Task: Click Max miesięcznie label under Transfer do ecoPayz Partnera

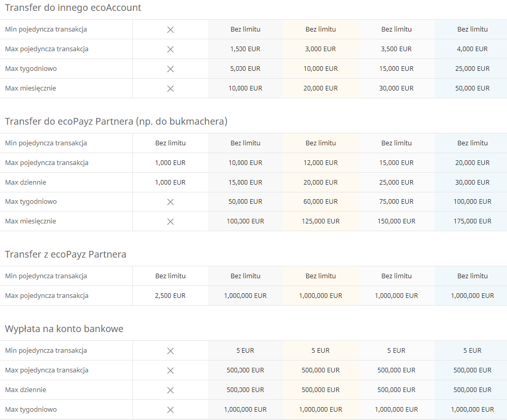Action: (x=31, y=221)
